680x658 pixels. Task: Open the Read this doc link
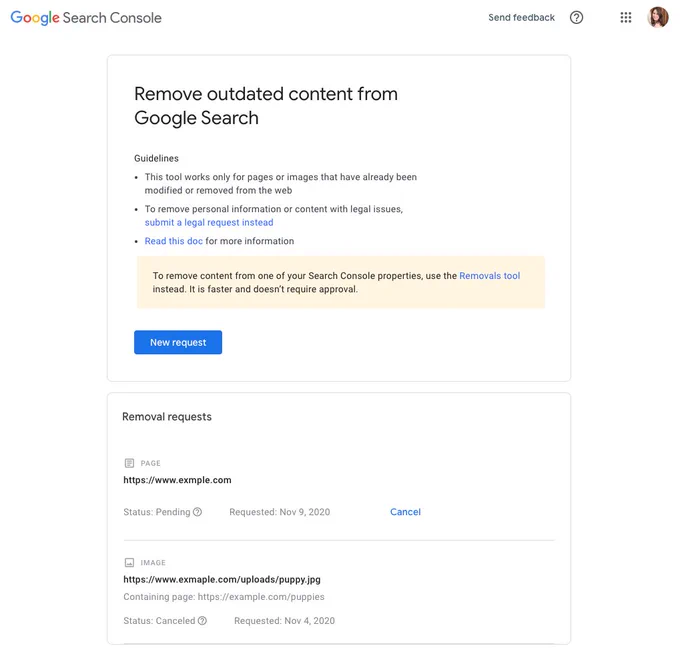coord(173,241)
